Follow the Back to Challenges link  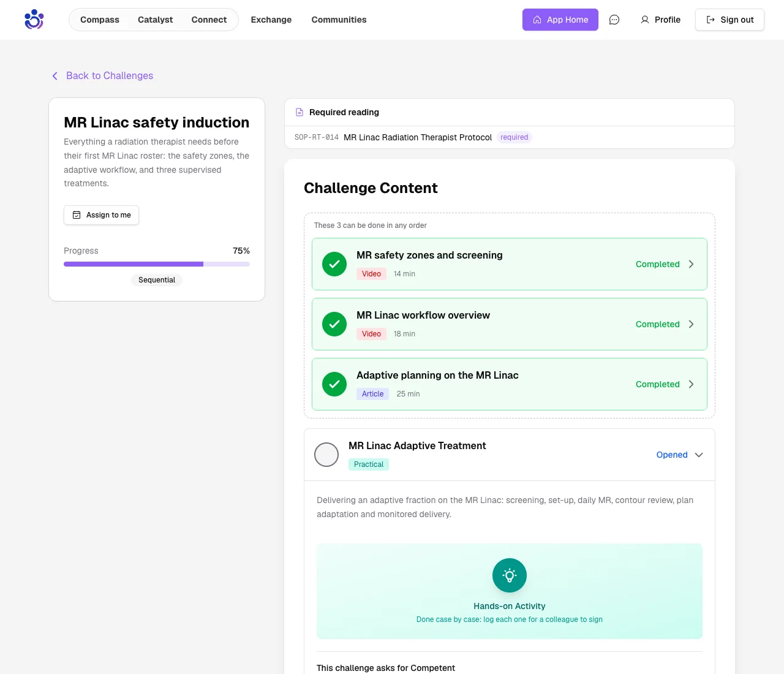click(x=110, y=76)
